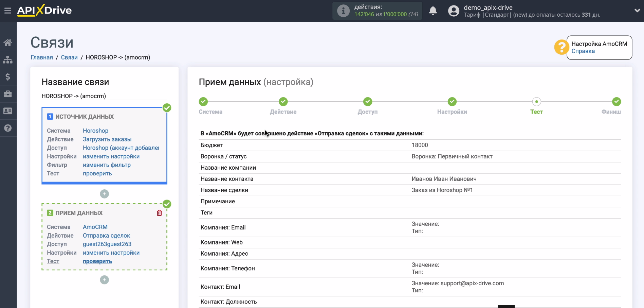Click the ИСТОЧНИК ДАННЫХ block header
Viewport: 644px width, 308px height.
click(85, 117)
